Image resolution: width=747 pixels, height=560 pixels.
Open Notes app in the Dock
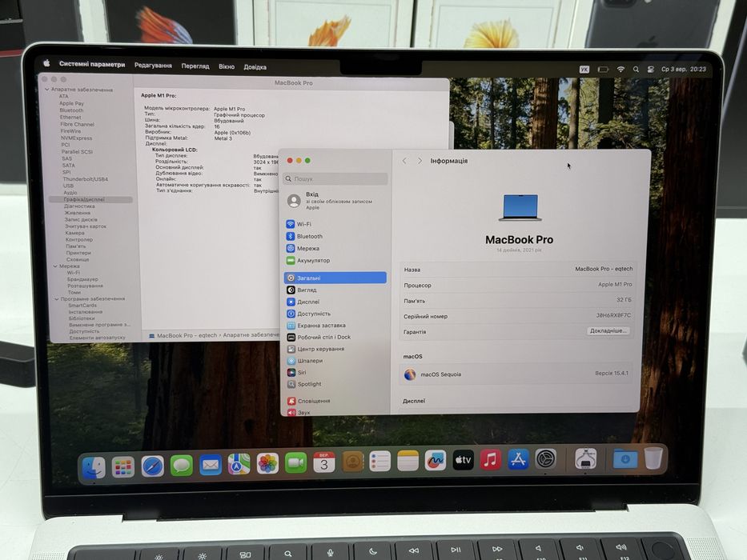408,461
